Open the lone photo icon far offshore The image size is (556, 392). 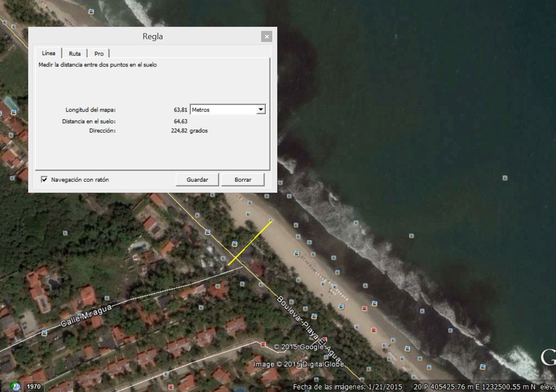[505, 178]
